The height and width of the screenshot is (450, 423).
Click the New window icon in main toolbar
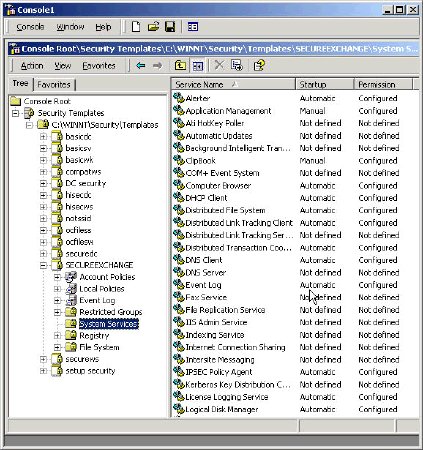193,27
